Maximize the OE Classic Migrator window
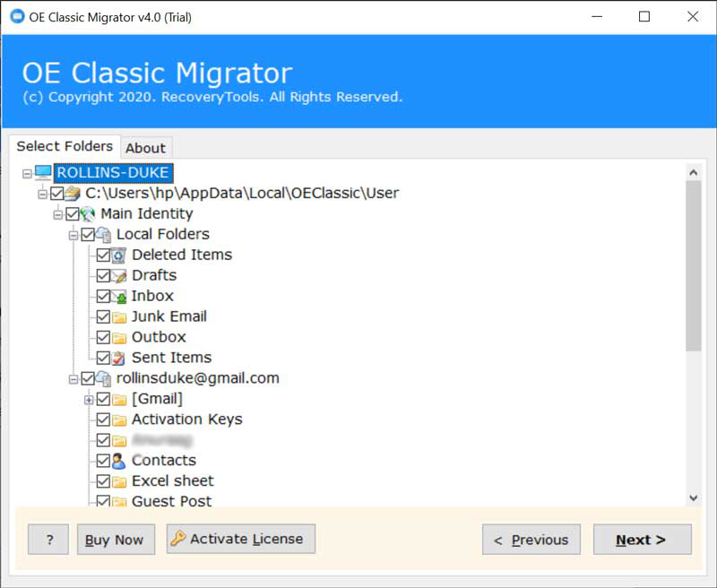The height and width of the screenshot is (588, 717). pyautogui.click(x=644, y=17)
